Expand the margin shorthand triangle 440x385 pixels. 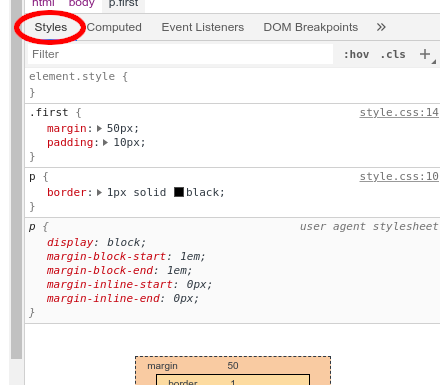point(99,128)
